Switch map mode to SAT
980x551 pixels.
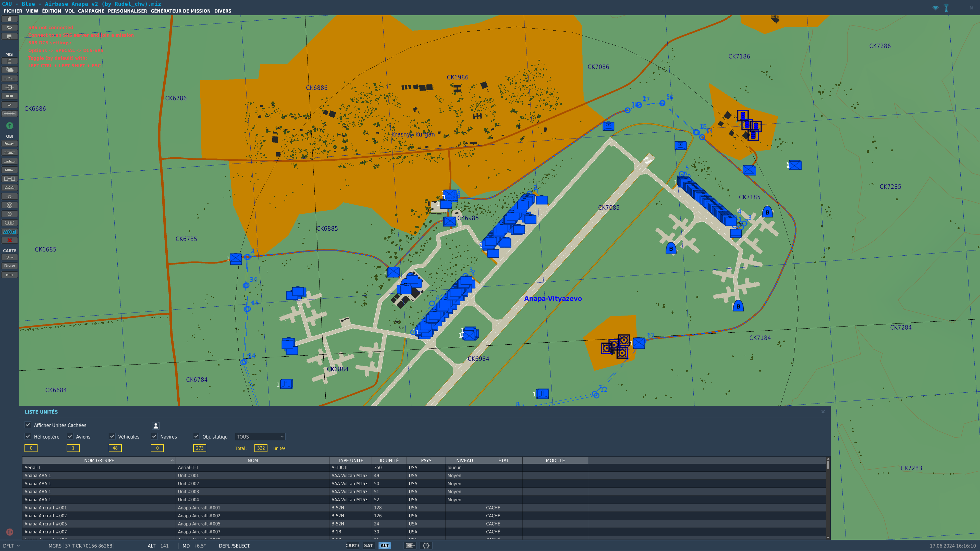[x=368, y=545]
